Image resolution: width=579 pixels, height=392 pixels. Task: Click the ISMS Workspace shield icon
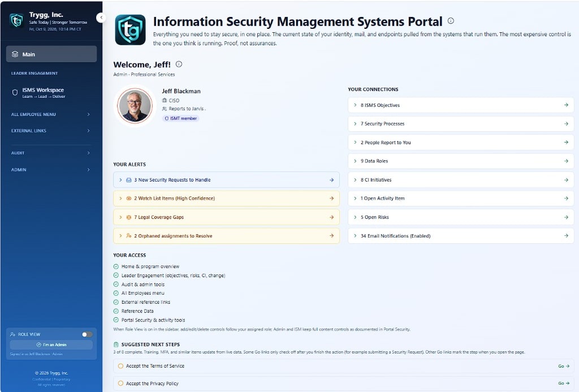pyautogui.click(x=15, y=92)
